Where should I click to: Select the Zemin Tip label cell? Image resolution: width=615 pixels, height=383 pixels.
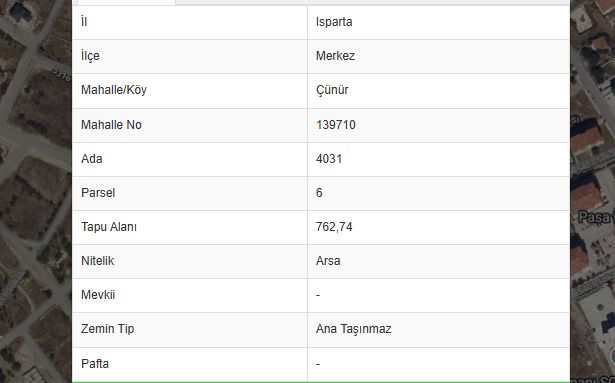[190, 329]
